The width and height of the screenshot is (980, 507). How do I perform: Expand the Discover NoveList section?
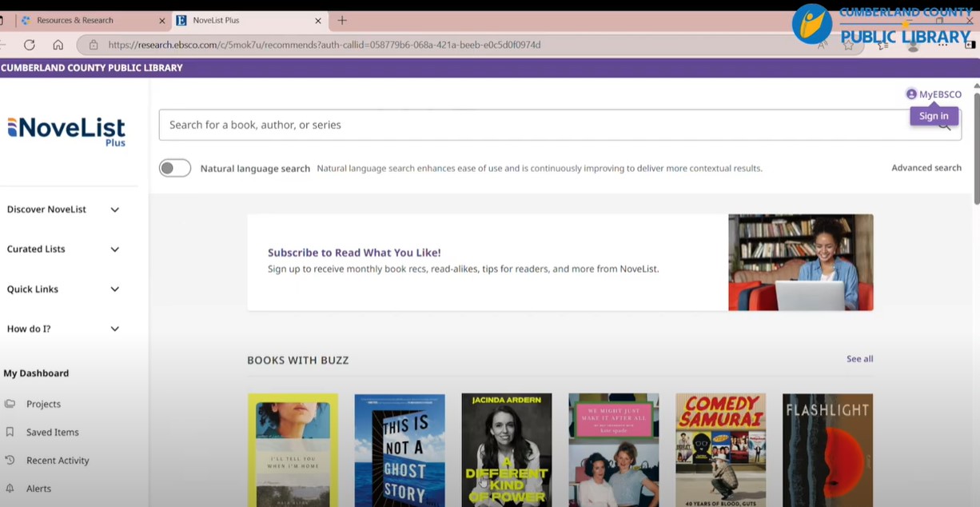[x=114, y=210]
